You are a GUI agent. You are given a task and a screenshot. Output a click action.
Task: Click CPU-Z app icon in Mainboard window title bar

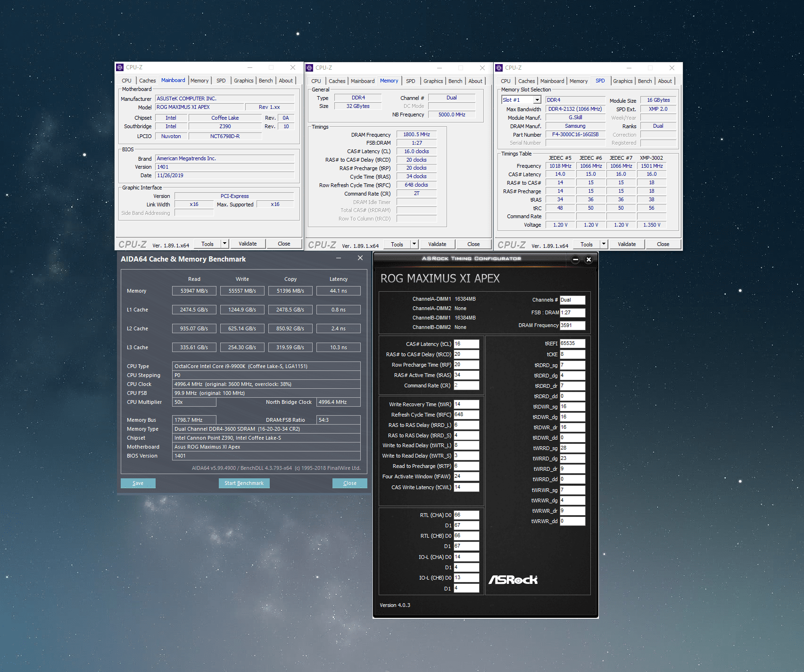(x=120, y=67)
